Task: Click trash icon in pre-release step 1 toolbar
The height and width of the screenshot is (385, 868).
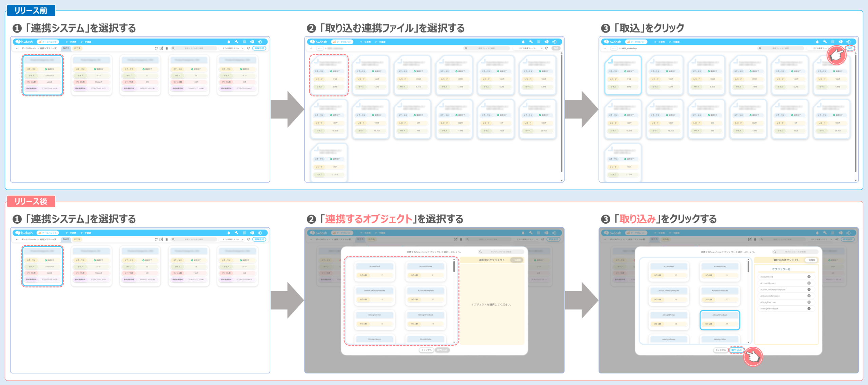Action: point(166,48)
